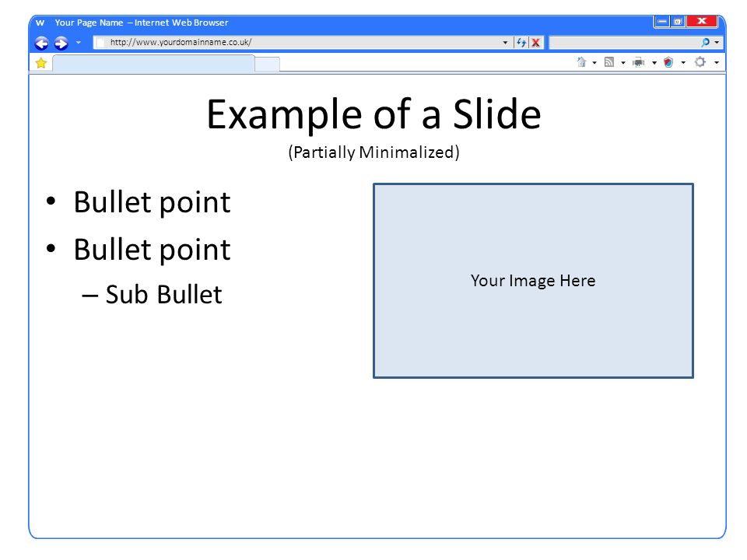Click the Tools gear icon
Viewport: 747px width, 560px height.
pyautogui.click(x=700, y=62)
